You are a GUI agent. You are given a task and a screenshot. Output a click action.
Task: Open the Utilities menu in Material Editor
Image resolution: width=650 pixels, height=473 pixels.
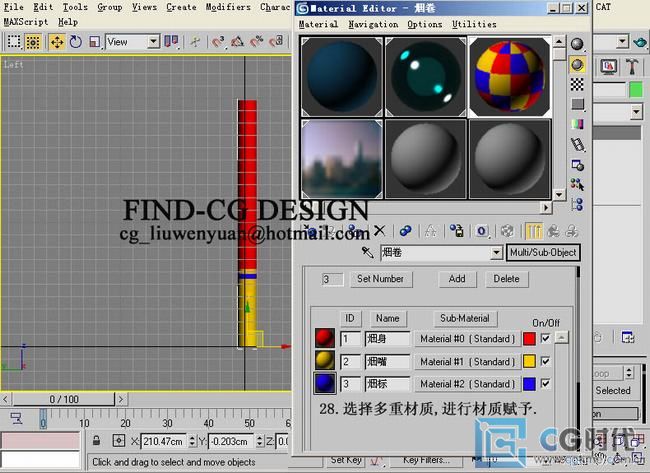click(x=474, y=24)
